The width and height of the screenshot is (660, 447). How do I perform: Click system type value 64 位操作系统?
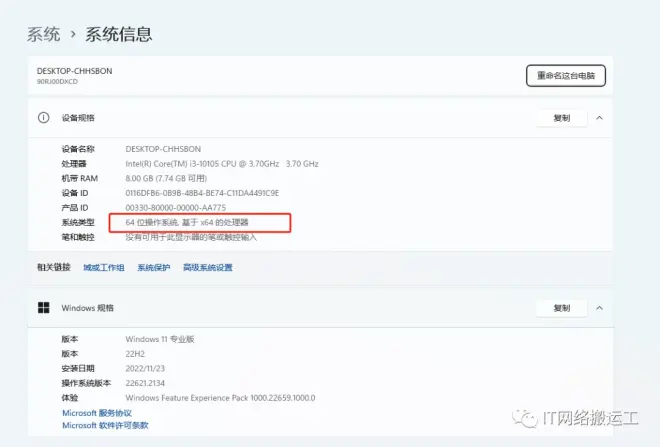point(187,222)
